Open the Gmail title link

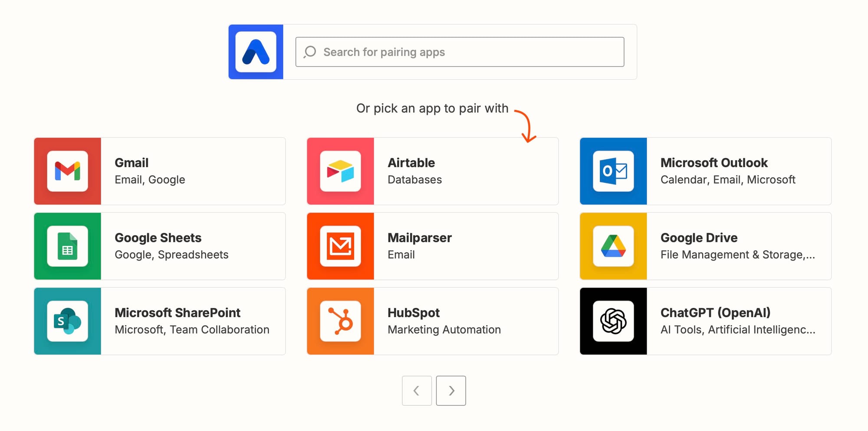click(132, 163)
